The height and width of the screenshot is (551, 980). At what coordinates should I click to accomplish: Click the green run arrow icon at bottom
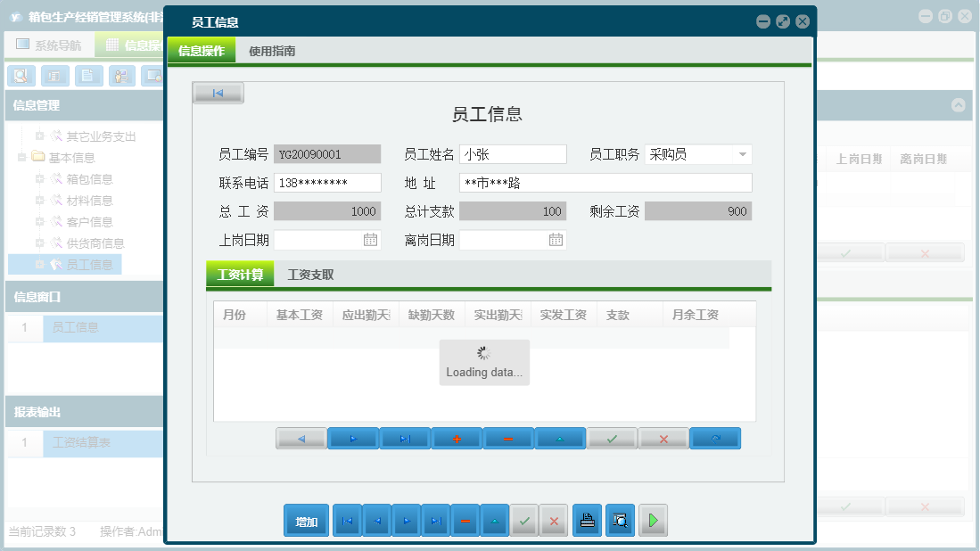coord(653,520)
